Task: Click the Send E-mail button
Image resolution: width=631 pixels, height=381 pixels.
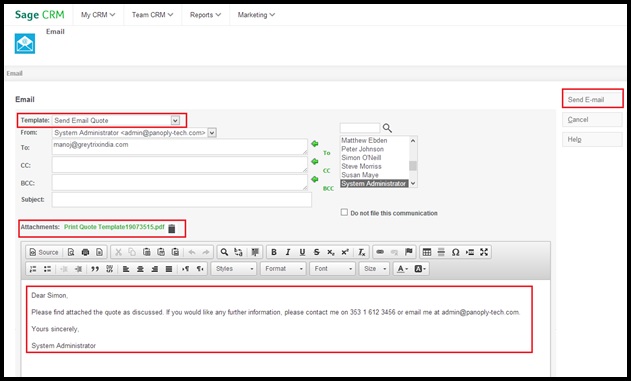Action: tap(592, 99)
